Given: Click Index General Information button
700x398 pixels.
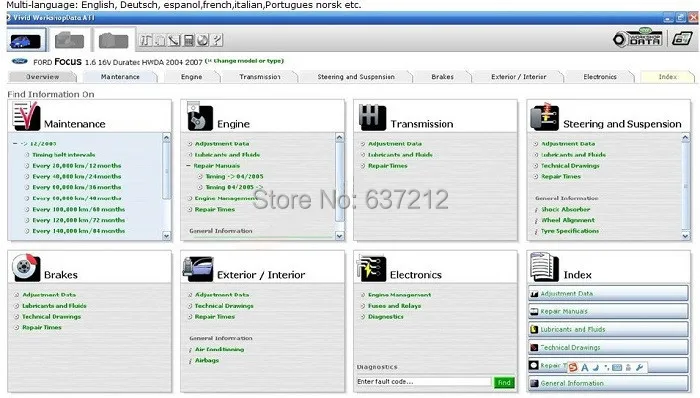Looking at the screenshot, I should click(x=608, y=383).
